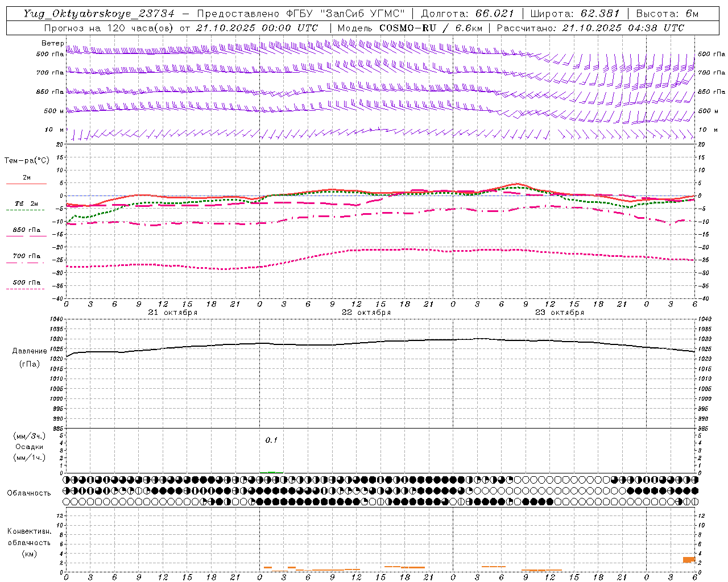Click the dash-dot 700 гПа temperature legend line

coord(25,263)
